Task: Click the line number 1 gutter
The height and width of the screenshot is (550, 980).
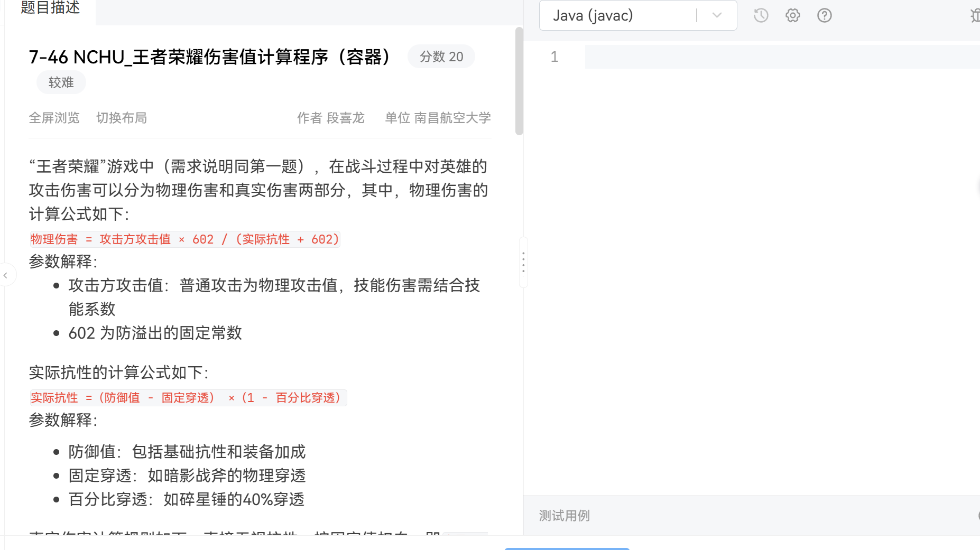Action: pos(554,57)
